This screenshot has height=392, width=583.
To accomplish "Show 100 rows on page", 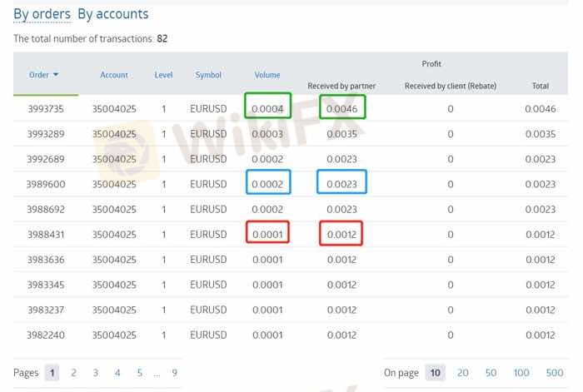I will point(521,373).
